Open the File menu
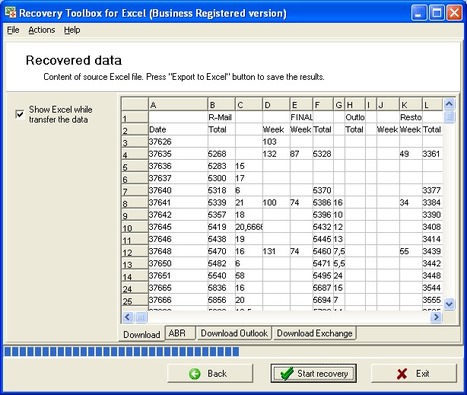Screen dimensions: 467x395 13,30
